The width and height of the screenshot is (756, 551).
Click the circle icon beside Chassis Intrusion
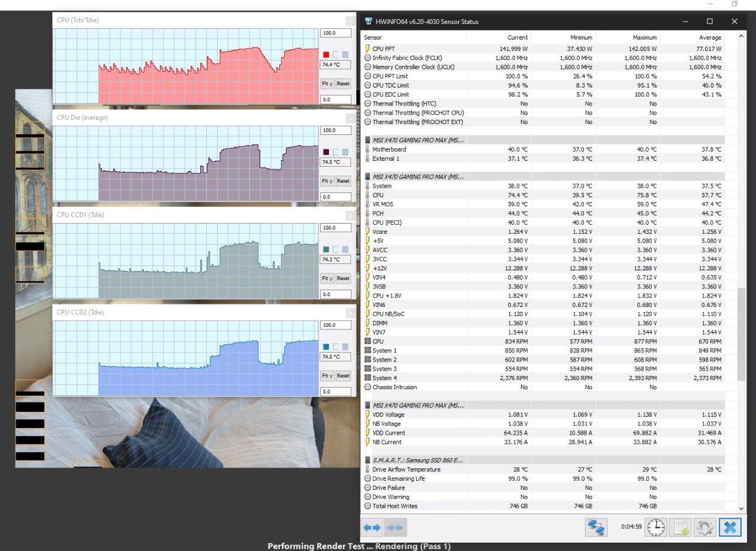368,387
